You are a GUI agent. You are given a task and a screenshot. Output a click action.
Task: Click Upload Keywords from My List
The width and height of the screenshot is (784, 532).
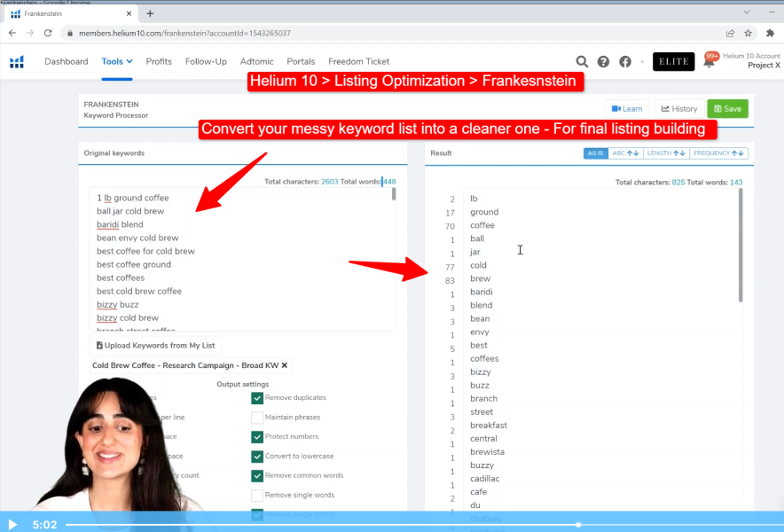155,345
